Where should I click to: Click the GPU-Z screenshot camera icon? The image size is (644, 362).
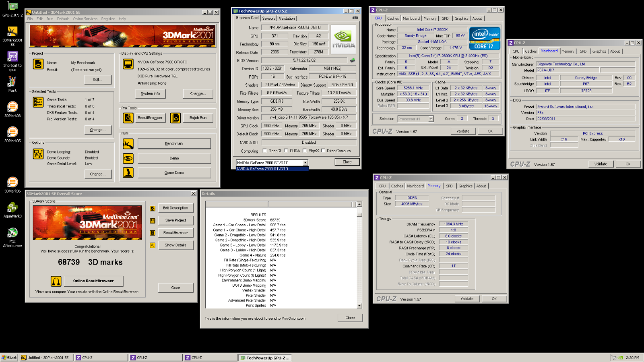pyautogui.click(x=355, y=18)
